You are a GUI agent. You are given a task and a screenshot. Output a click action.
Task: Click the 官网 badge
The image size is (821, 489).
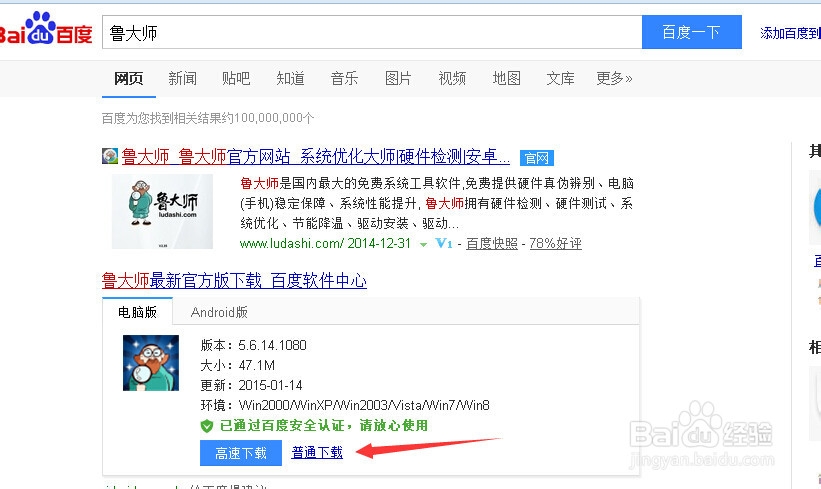[537, 158]
